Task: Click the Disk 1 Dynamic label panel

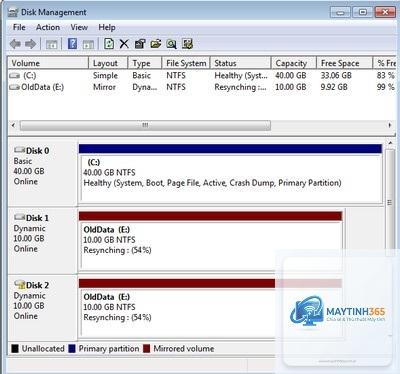Action: (43, 241)
